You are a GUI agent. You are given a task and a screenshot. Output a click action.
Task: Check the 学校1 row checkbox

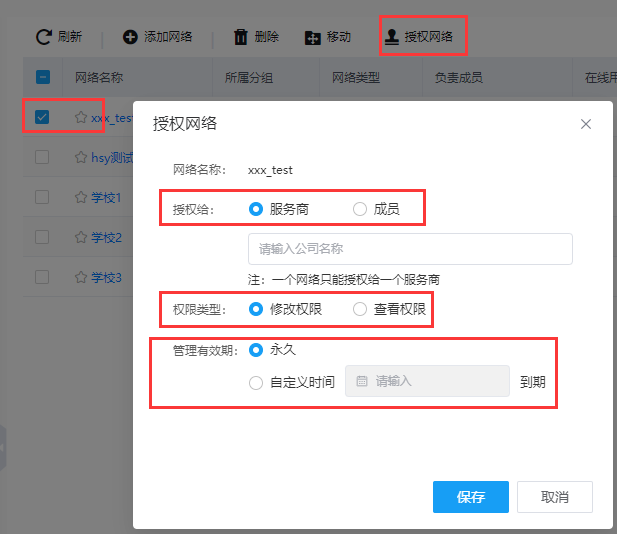click(x=42, y=197)
